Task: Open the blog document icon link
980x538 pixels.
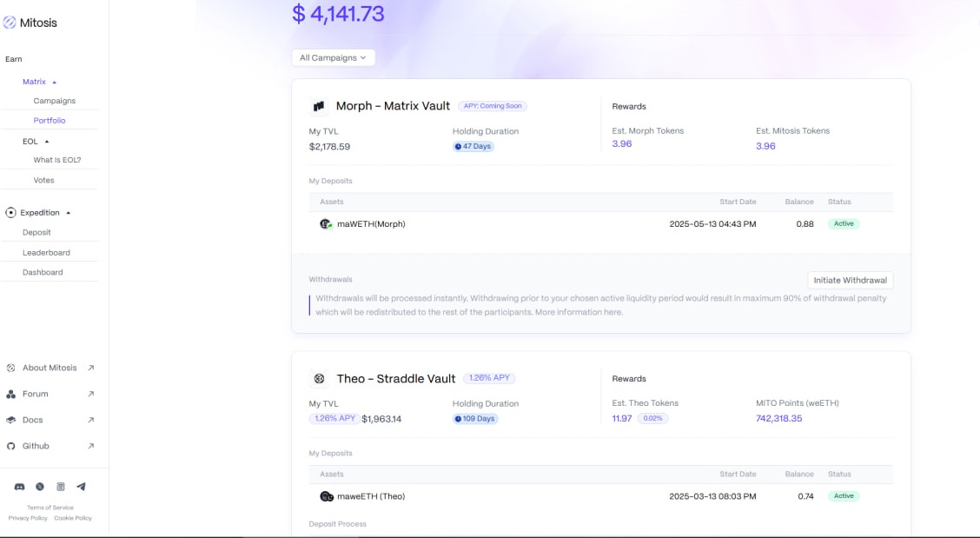Action: click(x=61, y=487)
